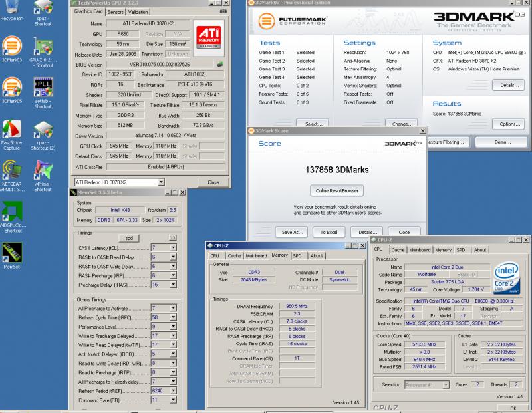Click the >> expand button in MemSet Timings
The width and height of the screenshot is (532, 413).
click(x=173, y=238)
